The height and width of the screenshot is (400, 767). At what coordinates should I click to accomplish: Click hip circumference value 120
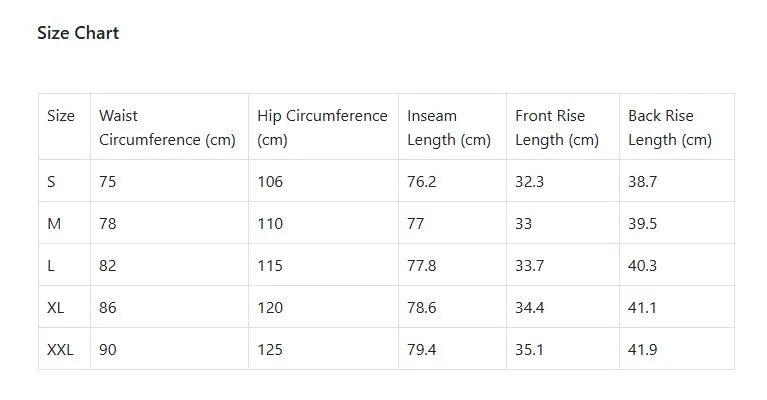click(x=270, y=308)
